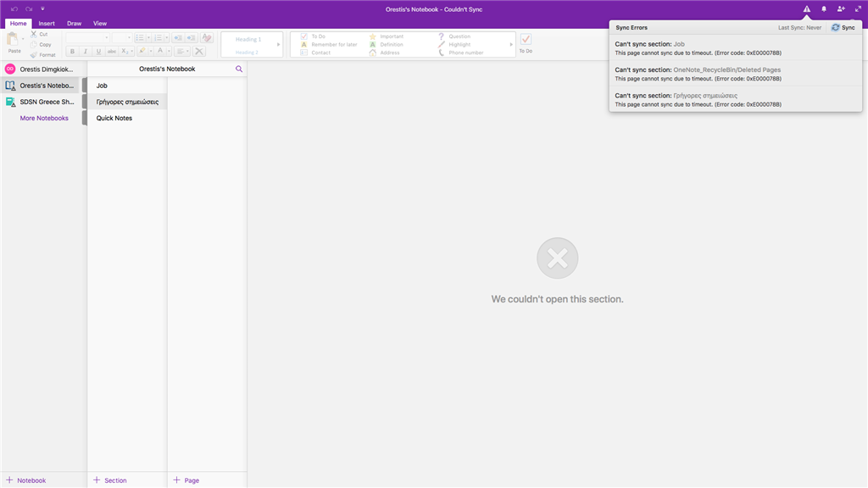Image resolution: width=868 pixels, height=488 pixels.
Task: Click the full screen expand arrows icon
Action: coord(858,8)
